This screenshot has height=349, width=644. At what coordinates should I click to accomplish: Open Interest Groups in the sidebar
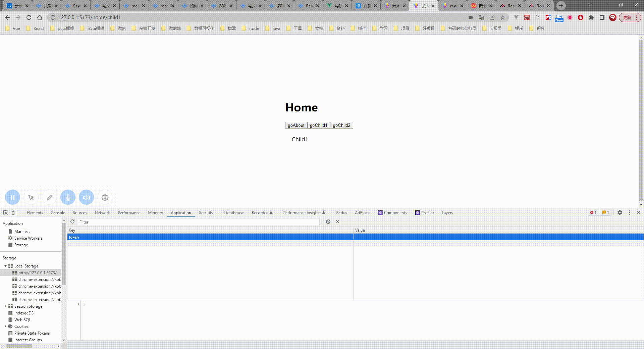click(x=28, y=340)
